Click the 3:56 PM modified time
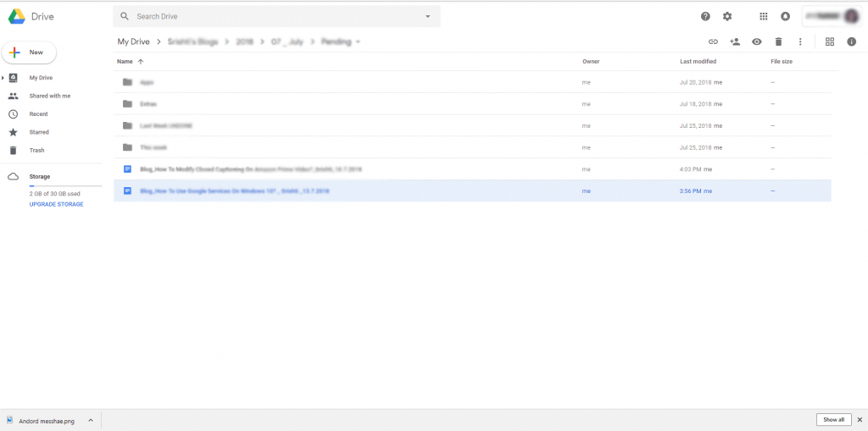Screen dimensions: 868x431 691,191
